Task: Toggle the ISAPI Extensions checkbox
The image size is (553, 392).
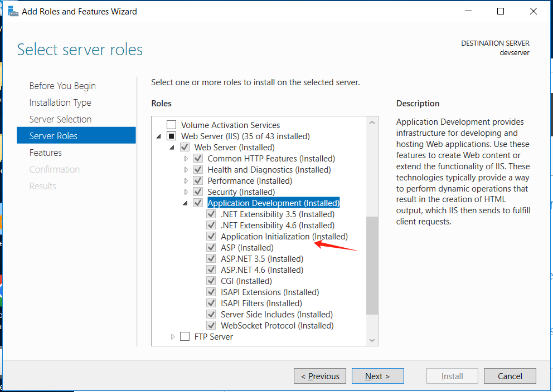Action: tap(211, 292)
